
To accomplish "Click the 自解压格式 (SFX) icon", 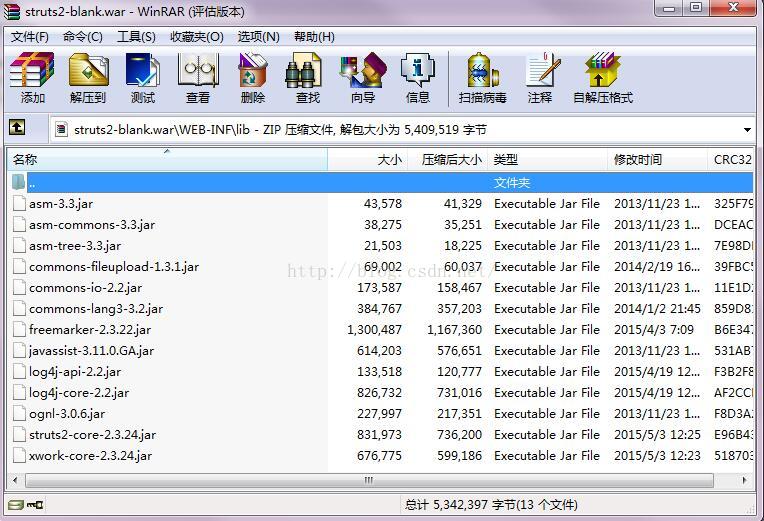I will [x=603, y=70].
